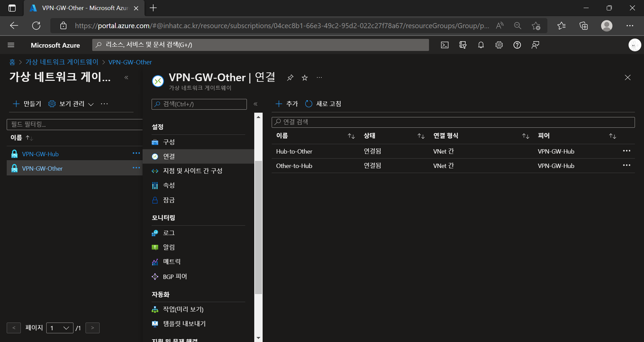Open portal settings gear icon

499,45
